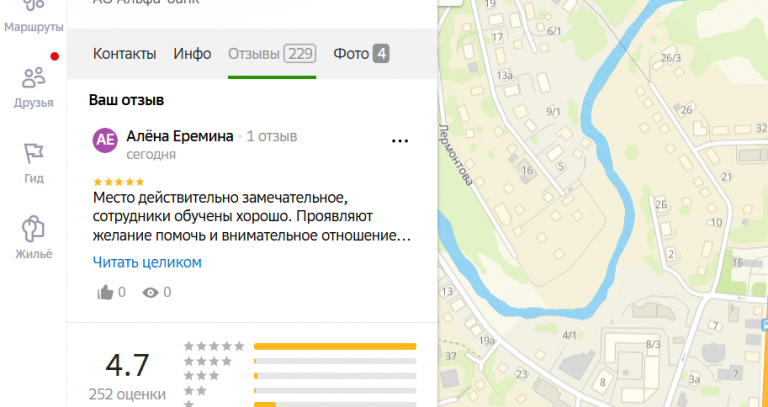Open the Гид guide flag icon
Screen dimensions: 768x407
tap(34, 153)
